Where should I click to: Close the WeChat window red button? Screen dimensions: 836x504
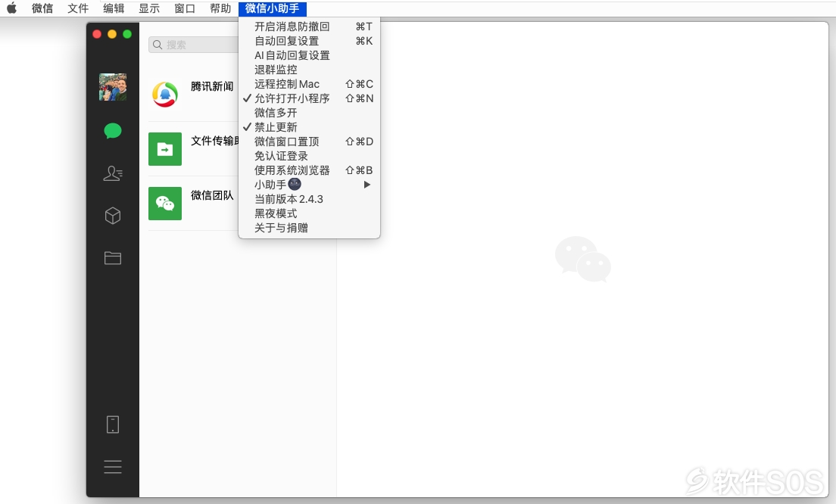click(97, 34)
